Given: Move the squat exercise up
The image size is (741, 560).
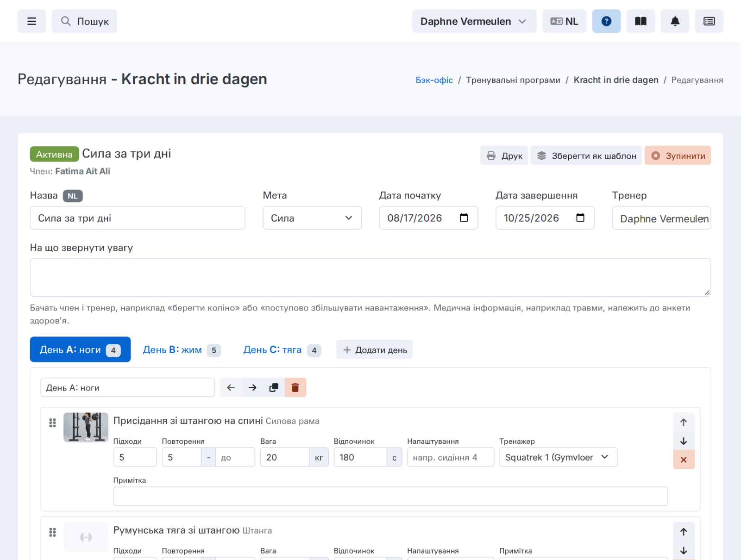Looking at the screenshot, I should [x=684, y=422].
